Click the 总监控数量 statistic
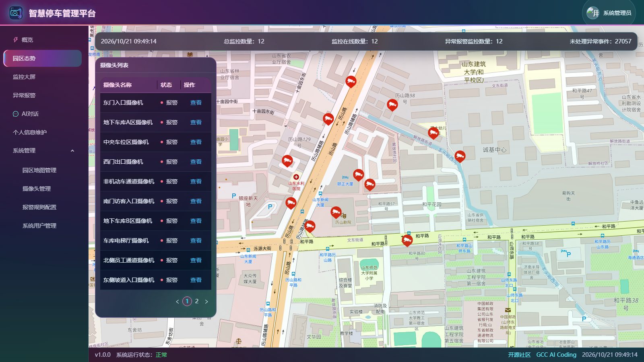644x362 pixels. [244, 41]
